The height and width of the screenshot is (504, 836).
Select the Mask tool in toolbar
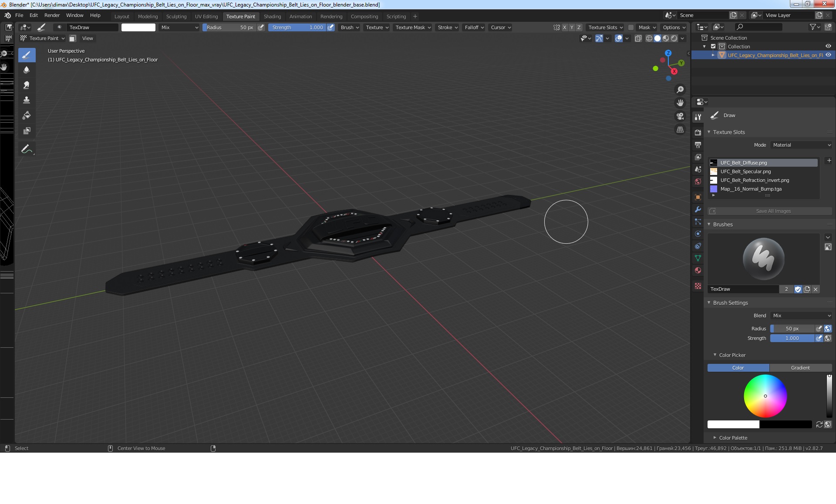click(x=27, y=131)
